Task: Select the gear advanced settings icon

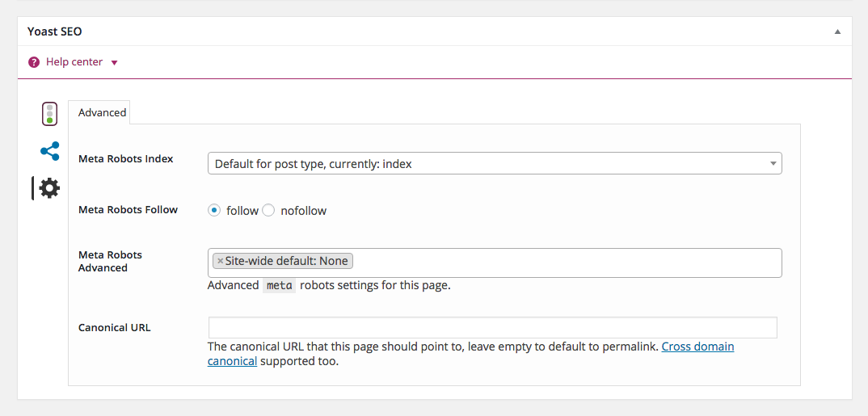Action: pos(50,189)
